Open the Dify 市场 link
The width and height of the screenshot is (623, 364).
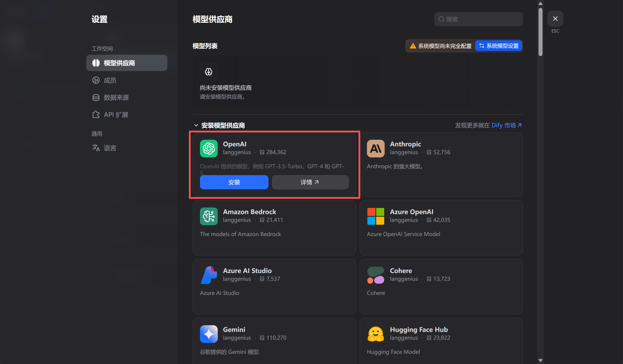(506, 126)
